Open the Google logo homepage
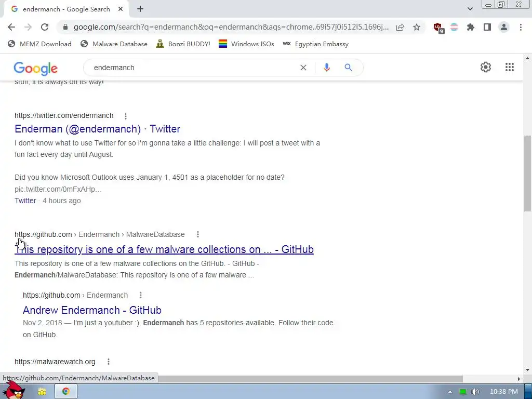Viewport: 532px width, 399px height. point(36,69)
